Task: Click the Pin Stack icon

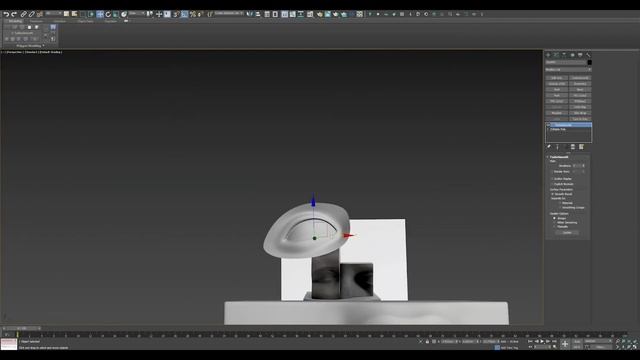Action: point(549,147)
